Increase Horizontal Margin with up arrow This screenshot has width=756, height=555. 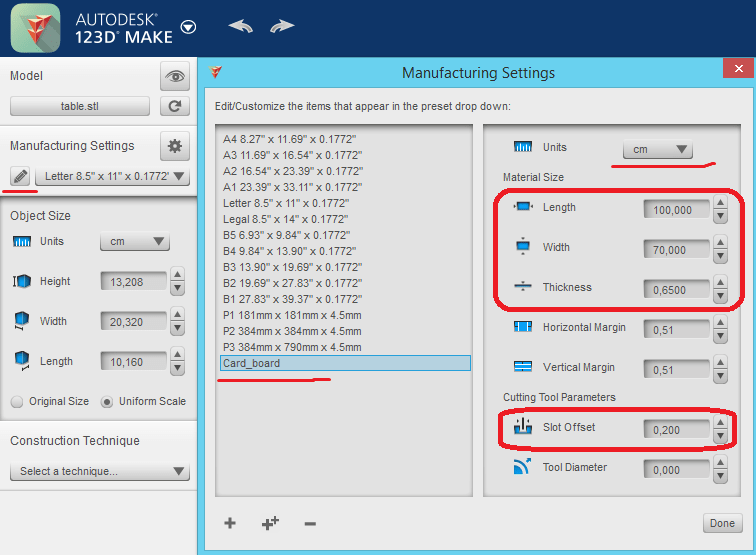[x=720, y=323]
